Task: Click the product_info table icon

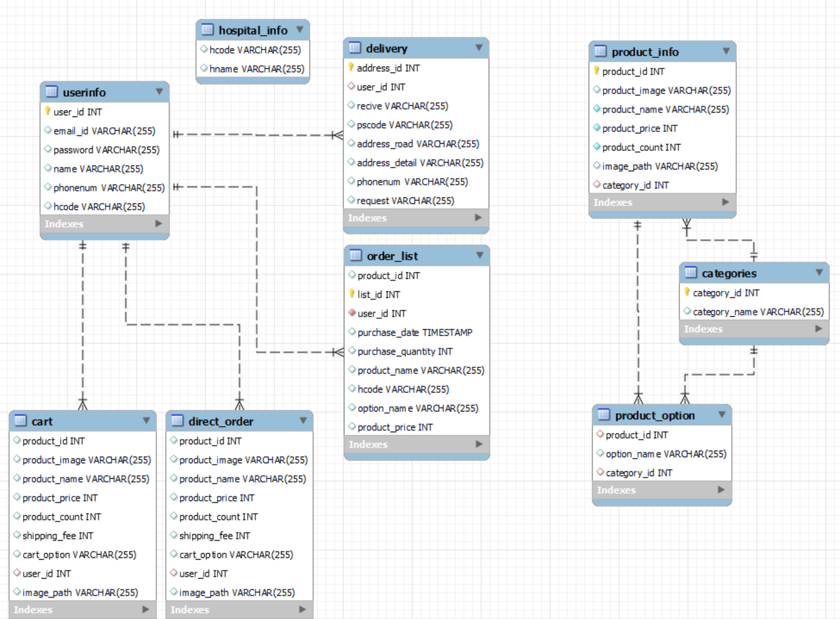Action: click(600, 51)
